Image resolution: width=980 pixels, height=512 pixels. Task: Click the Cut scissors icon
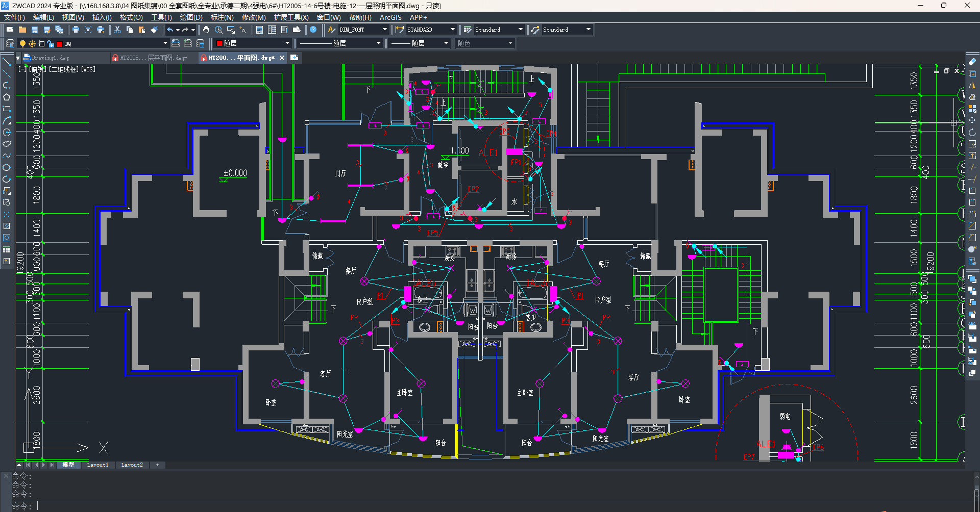pyautogui.click(x=117, y=30)
